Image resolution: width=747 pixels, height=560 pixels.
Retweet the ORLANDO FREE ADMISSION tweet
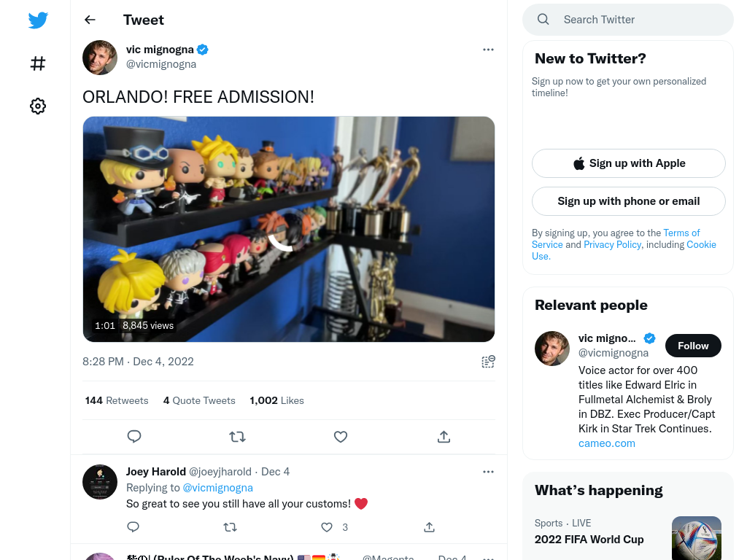pos(237,437)
